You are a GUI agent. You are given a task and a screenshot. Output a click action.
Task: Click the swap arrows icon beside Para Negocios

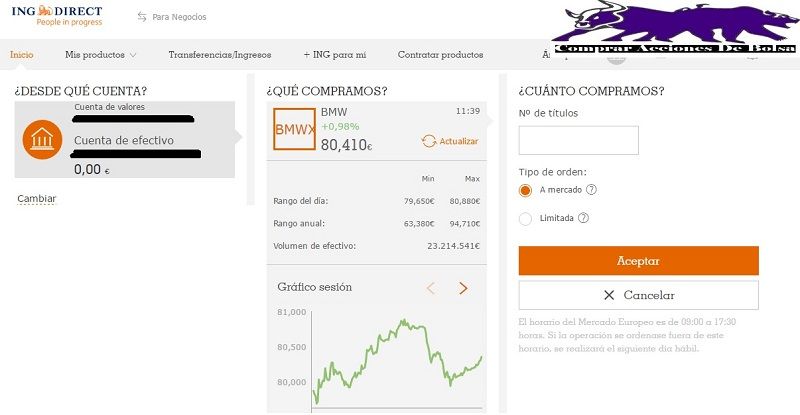point(142,17)
